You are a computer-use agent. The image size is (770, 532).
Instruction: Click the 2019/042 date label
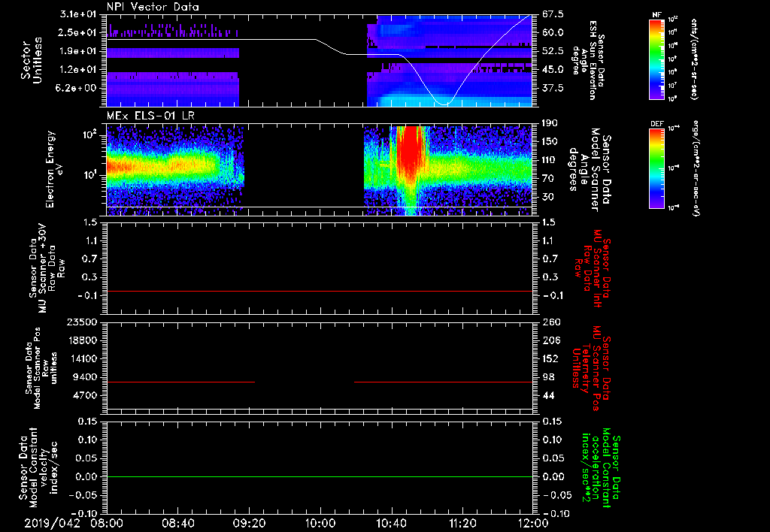(x=52, y=523)
